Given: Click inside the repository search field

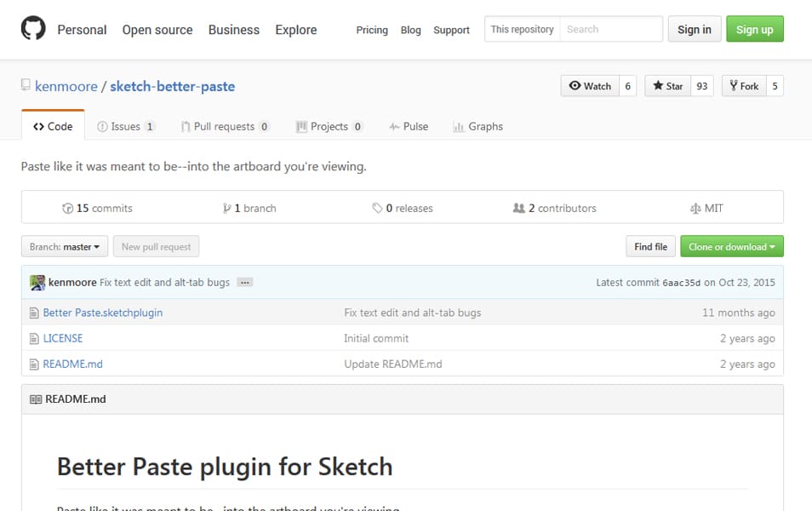Looking at the screenshot, I should [x=611, y=28].
